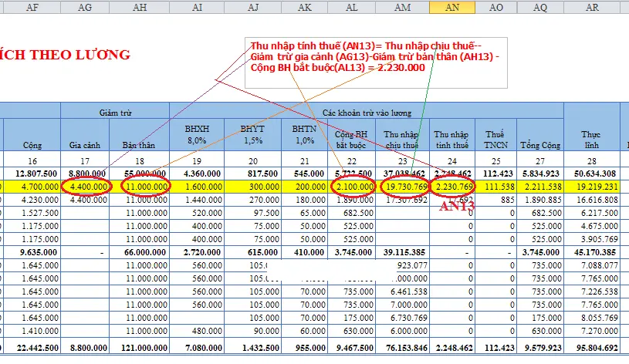Click the 'BHYT 1,5%' header cell
The height and width of the screenshot is (364, 629).
point(252,135)
